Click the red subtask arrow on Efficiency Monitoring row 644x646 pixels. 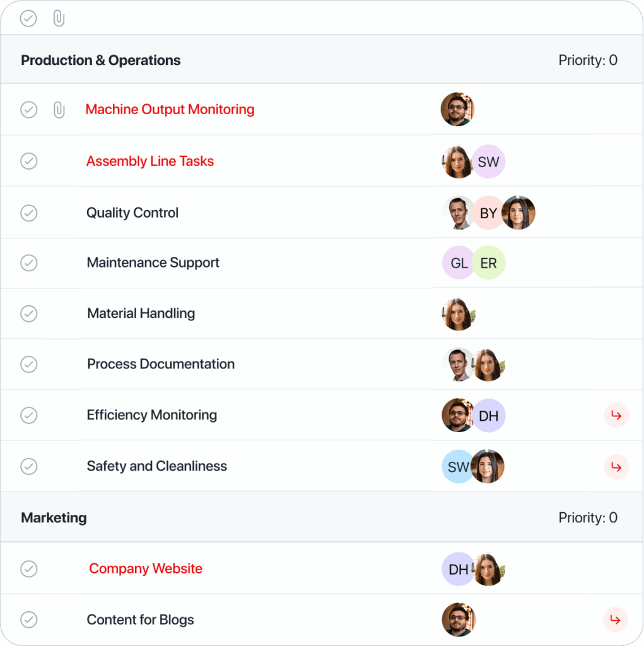tap(616, 415)
